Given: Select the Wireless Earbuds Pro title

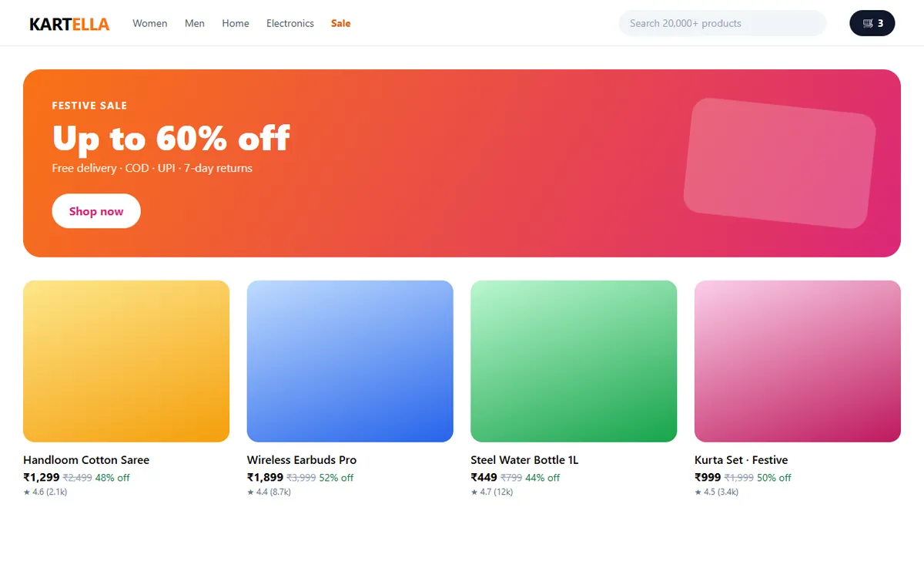Looking at the screenshot, I should click(302, 460).
